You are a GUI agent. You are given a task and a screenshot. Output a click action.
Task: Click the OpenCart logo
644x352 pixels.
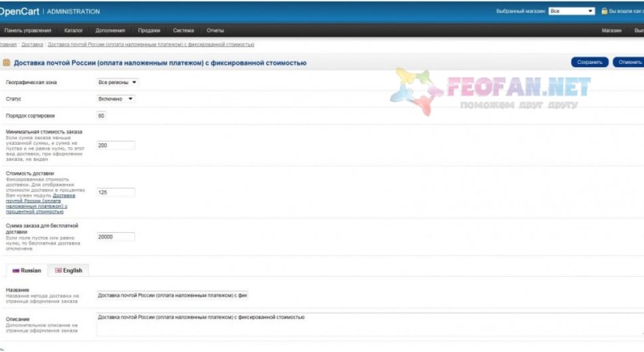tap(20, 11)
